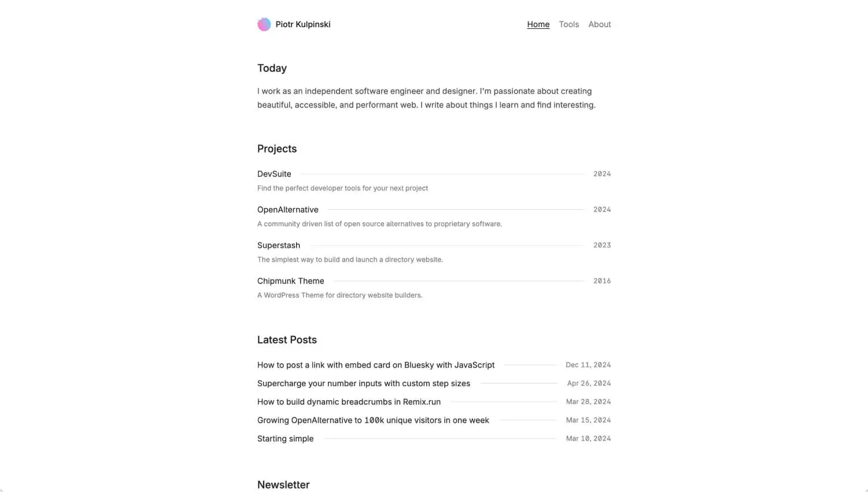
Task: Open the OpenAlternative 100k visitors post
Action: click(373, 420)
